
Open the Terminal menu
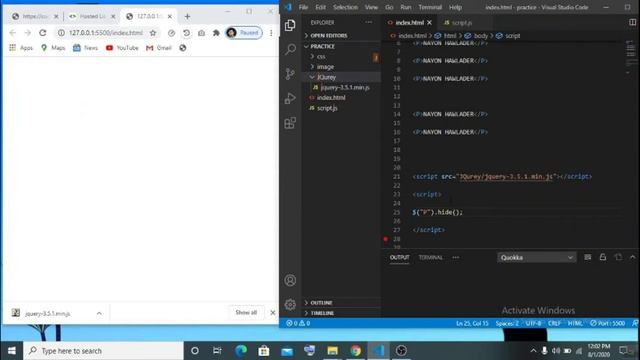click(430, 7)
